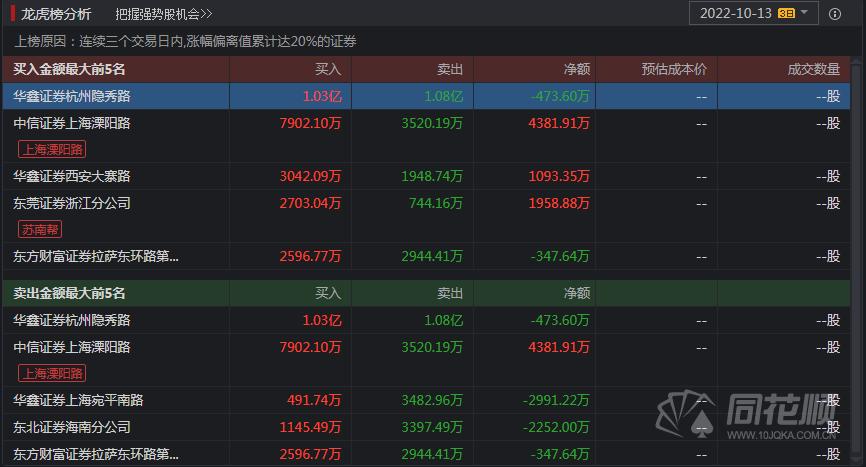
Task: Select 东莞证券浙江分公司 row
Action: point(426,216)
